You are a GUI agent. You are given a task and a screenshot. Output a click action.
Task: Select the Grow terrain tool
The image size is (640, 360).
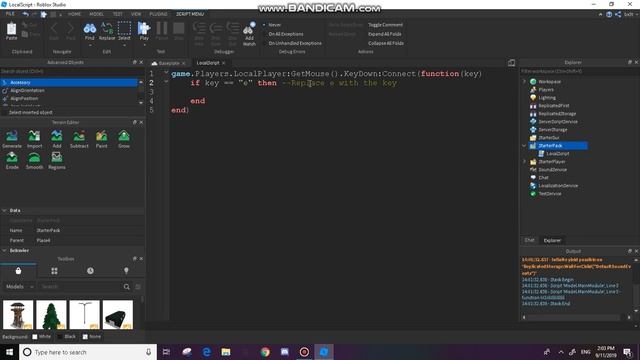click(x=124, y=139)
